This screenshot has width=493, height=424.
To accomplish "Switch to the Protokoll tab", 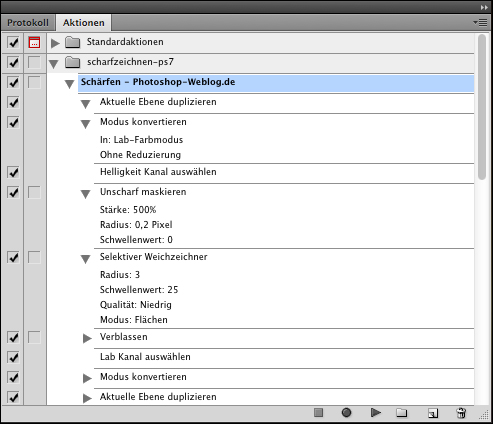I will tap(28, 23).
